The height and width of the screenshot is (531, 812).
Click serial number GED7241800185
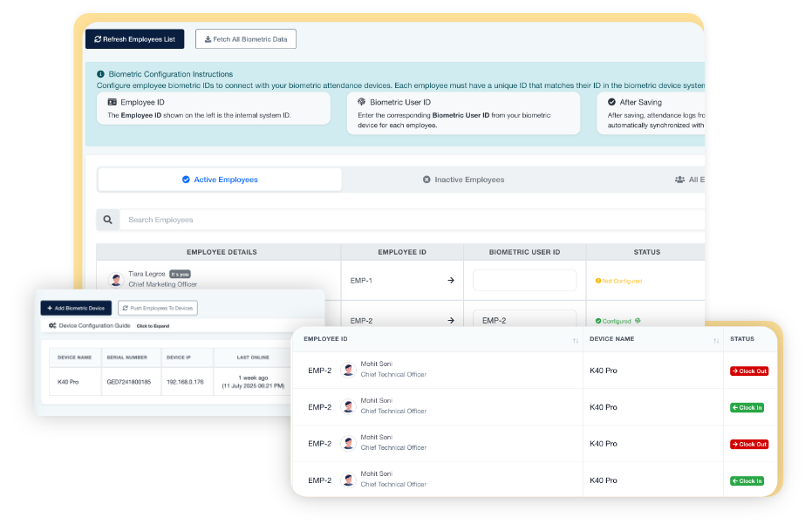129,382
